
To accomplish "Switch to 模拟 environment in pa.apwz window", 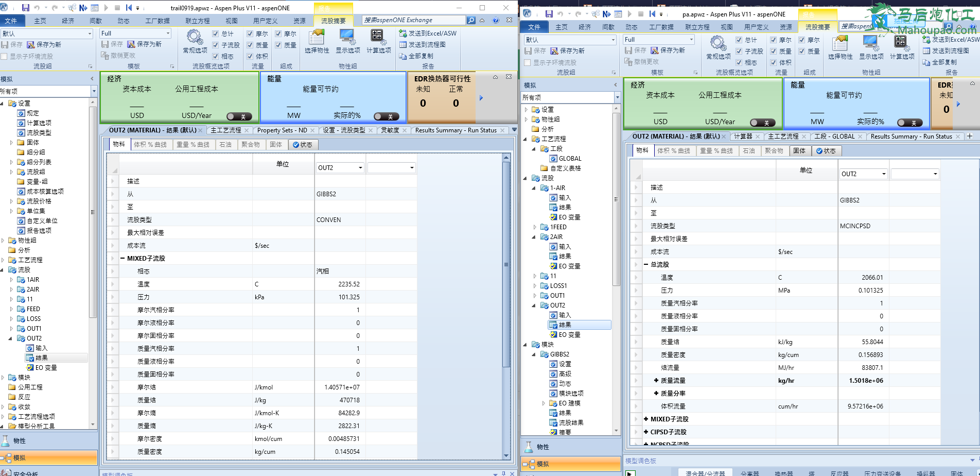I will (x=571, y=464).
